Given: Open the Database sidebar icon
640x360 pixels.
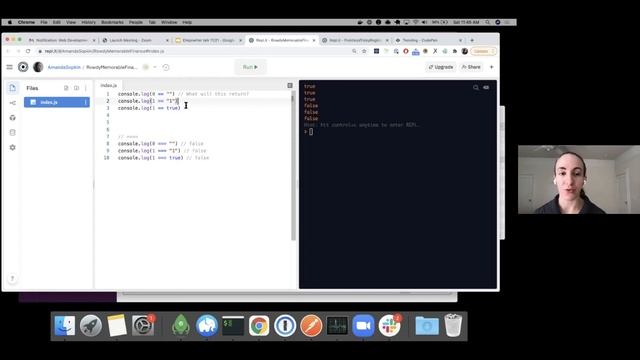Looking at the screenshot, I should pos(13,132).
